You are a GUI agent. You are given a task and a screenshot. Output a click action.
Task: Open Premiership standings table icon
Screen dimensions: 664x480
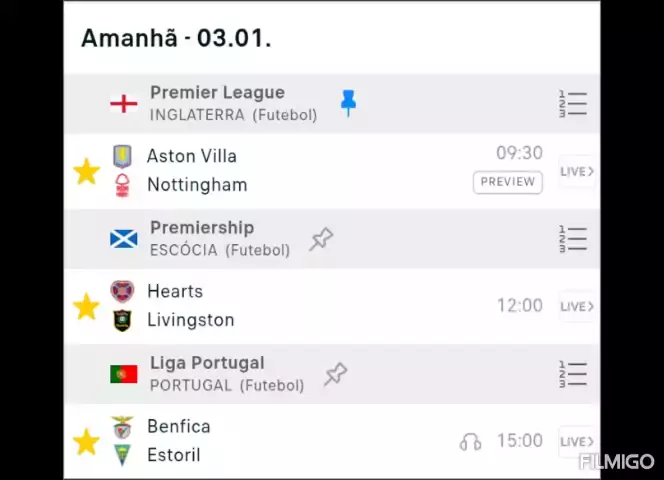[573, 239]
